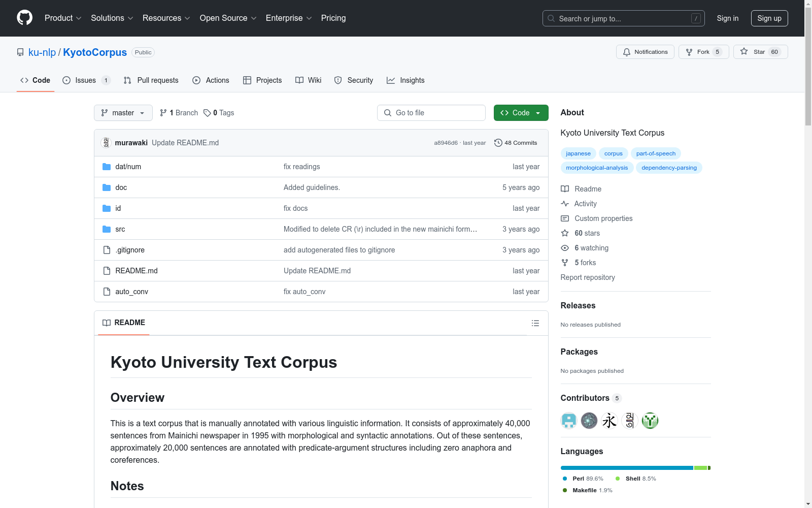Click the Go to file search box
The image size is (812, 508).
click(x=431, y=113)
